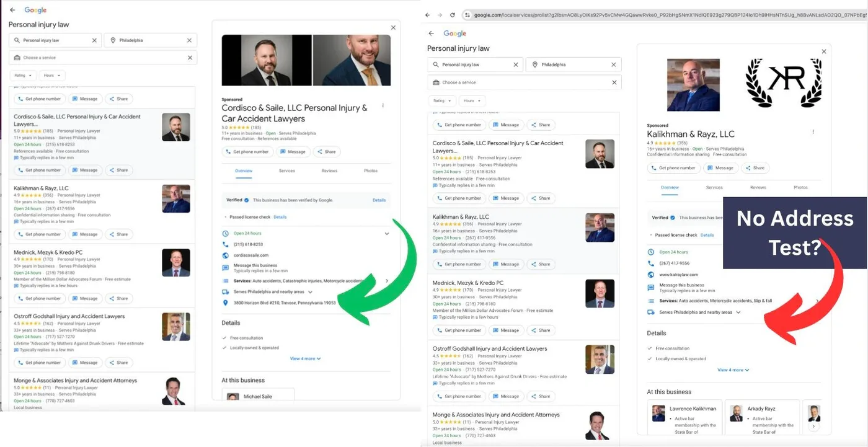The image size is (868, 447).
Task: Open Michael Saile card under At this business
Action: [x=258, y=395]
